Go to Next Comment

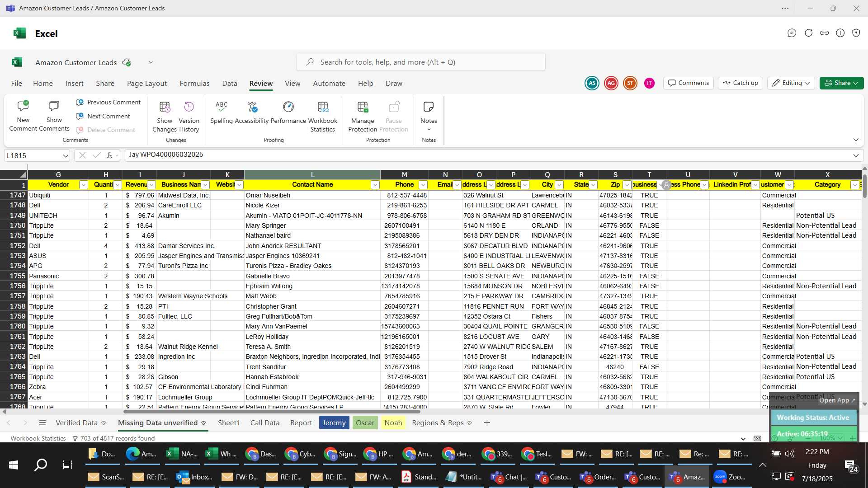(x=104, y=116)
